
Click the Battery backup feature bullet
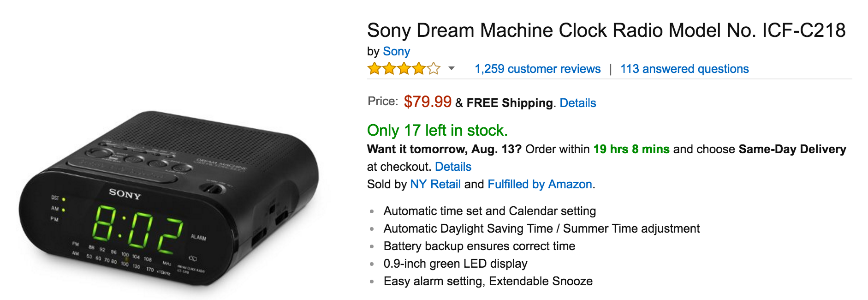479,246
